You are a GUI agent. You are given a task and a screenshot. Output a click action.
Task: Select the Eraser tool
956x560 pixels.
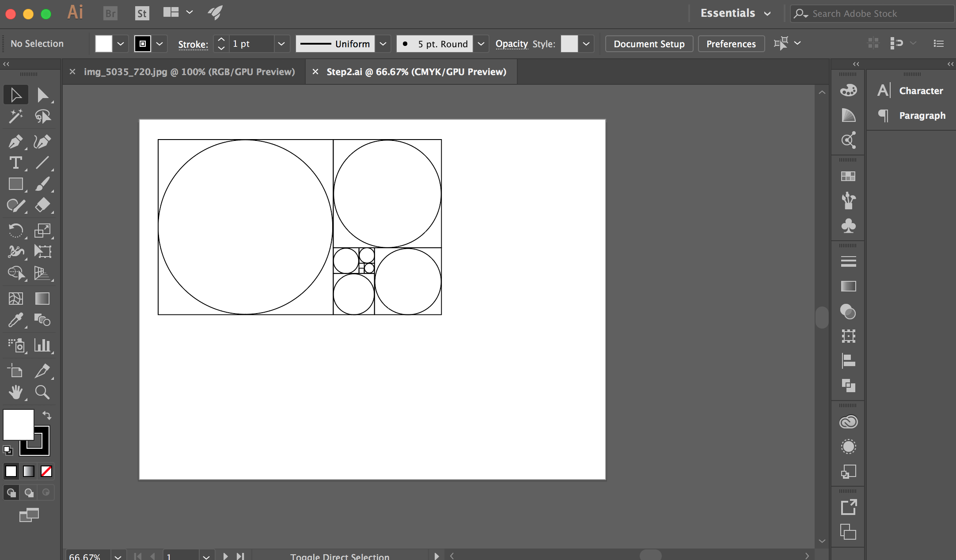tap(42, 205)
